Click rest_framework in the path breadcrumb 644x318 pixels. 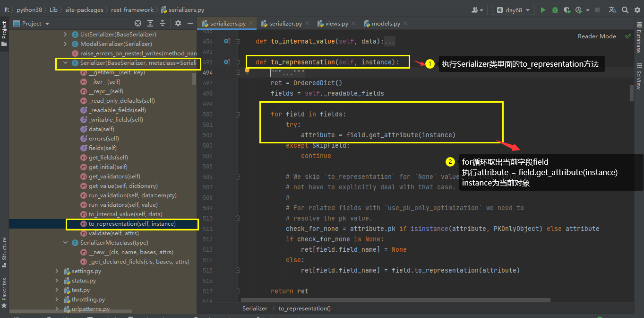pyautogui.click(x=132, y=9)
